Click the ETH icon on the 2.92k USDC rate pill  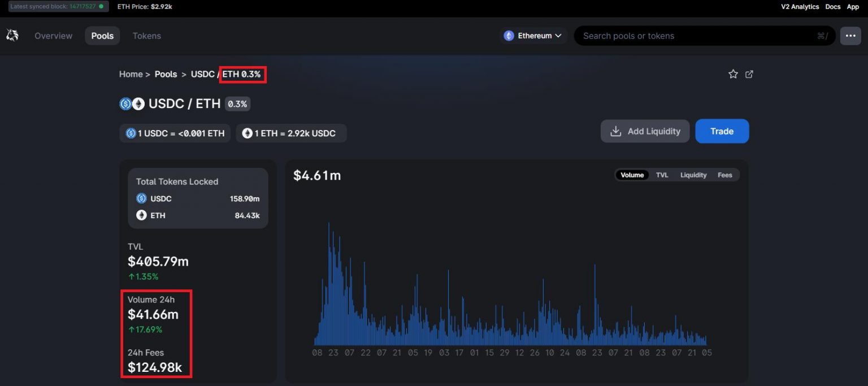click(x=247, y=133)
